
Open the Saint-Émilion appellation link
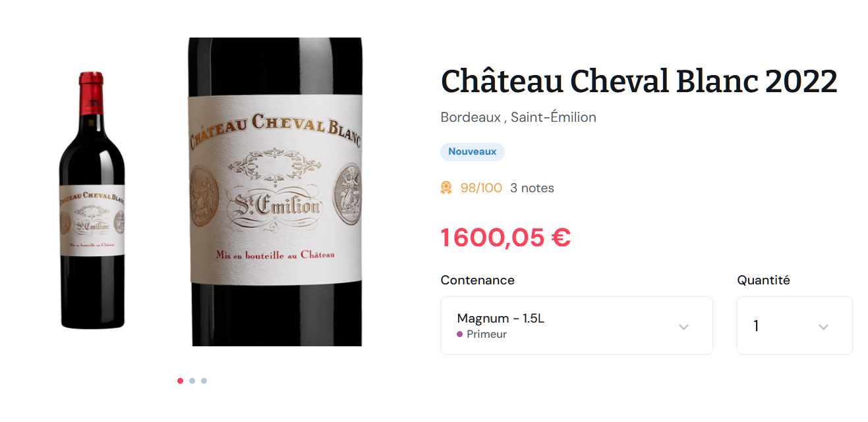click(553, 117)
